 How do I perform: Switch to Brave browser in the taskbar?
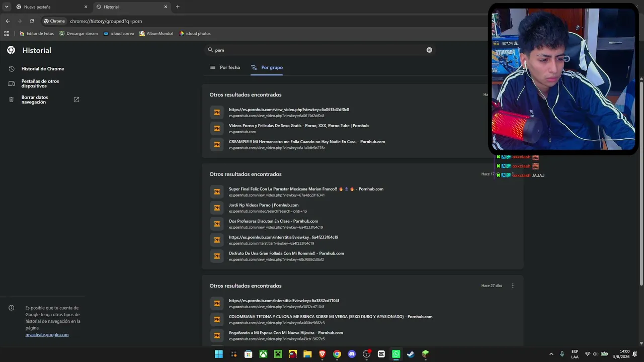322,354
